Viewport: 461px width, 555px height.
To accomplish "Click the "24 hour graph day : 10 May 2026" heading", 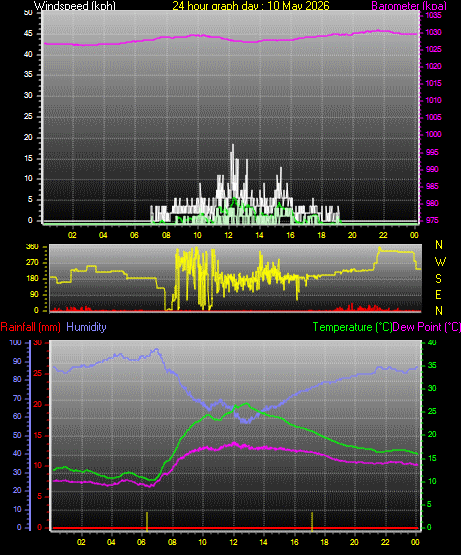I will click(x=251, y=5).
